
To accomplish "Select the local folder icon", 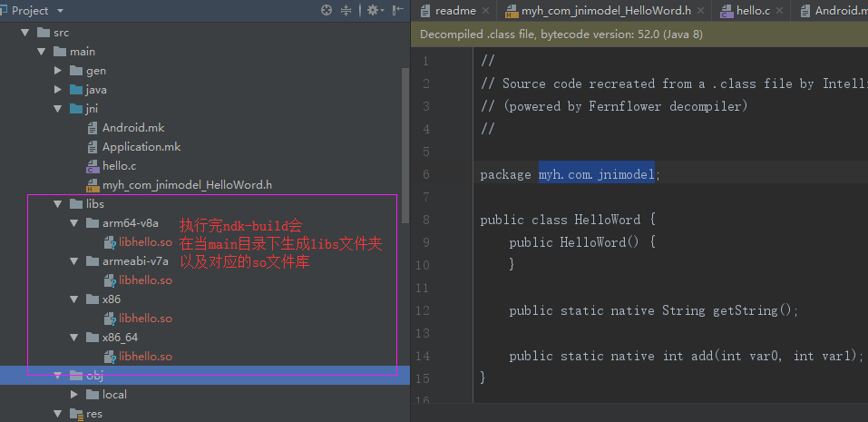I will point(93,394).
